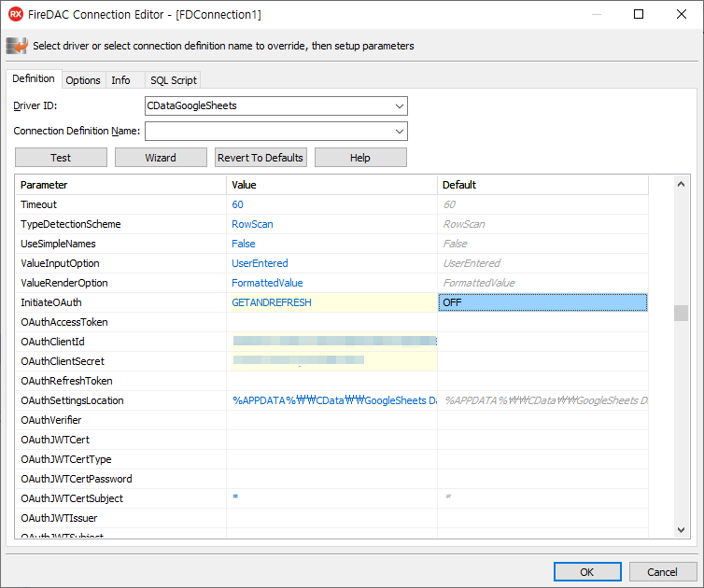Select the OAuthClientId parameter name
The height and width of the screenshot is (588, 704).
(52, 342)
